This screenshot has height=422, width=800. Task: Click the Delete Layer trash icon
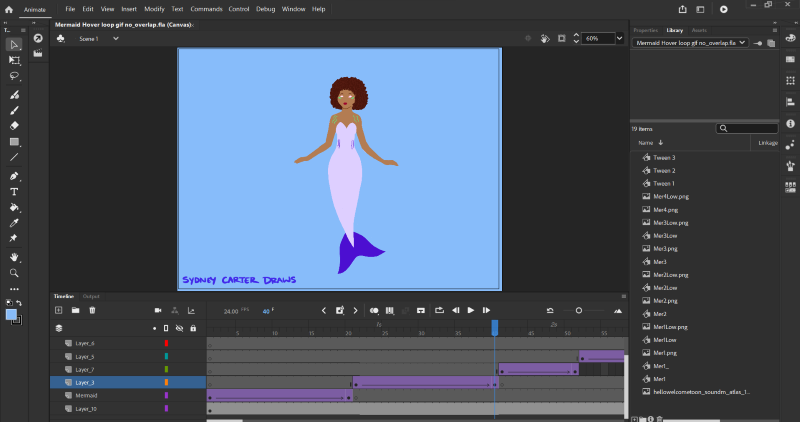pos(92,310)
